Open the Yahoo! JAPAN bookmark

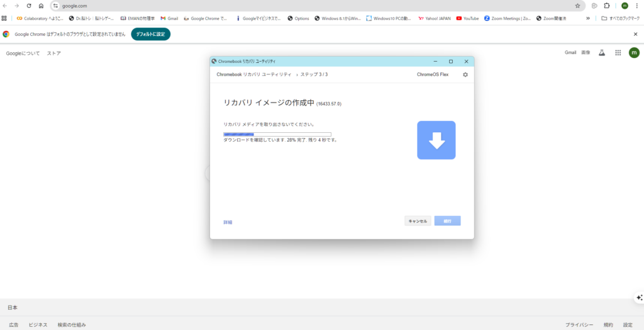coord(435,18)
